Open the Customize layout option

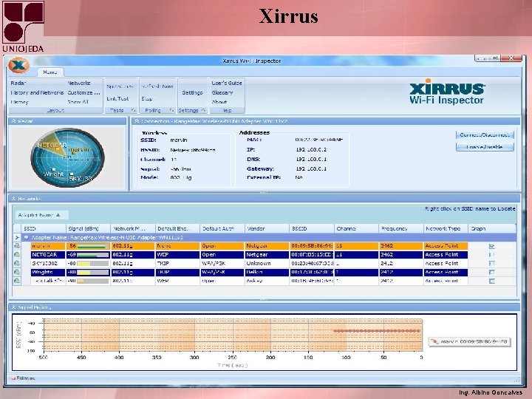pos(83,92)
